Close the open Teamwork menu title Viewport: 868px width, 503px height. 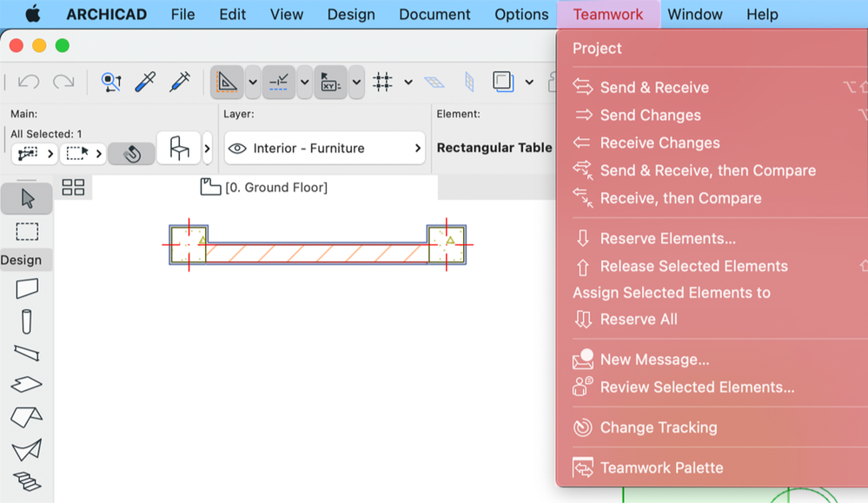[608, 15]
